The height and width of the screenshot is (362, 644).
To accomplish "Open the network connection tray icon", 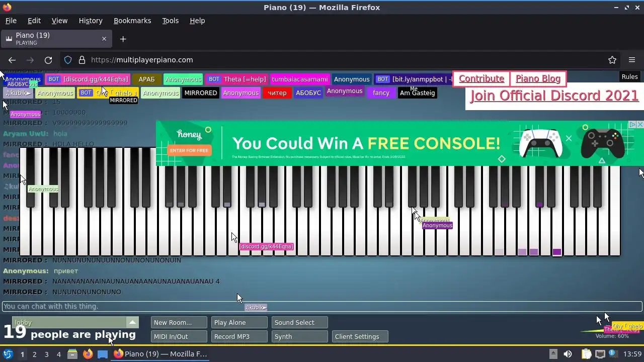I will pyautogui.click(x=601, y=354).
